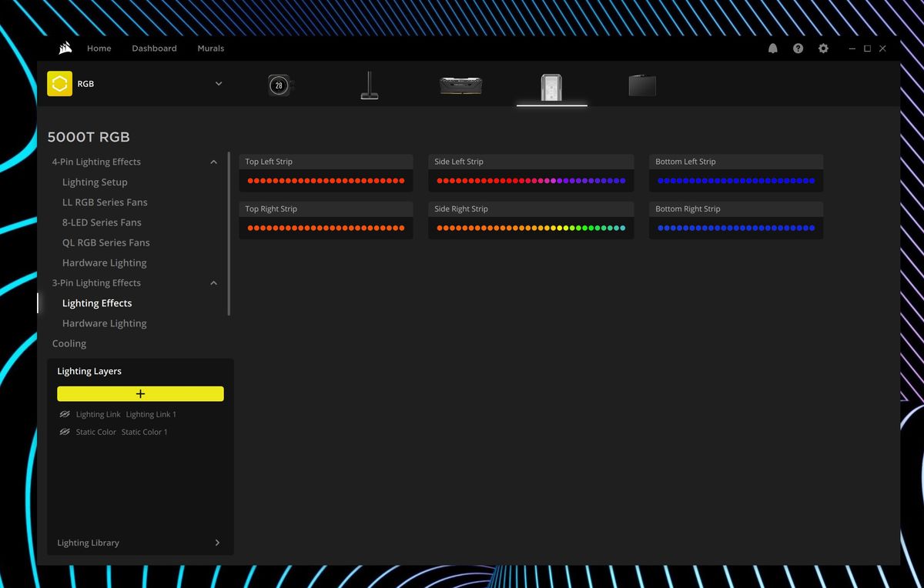Toggle visibility of Lighting Link 1 layer
Screen dimensions: 924x588
65,414
